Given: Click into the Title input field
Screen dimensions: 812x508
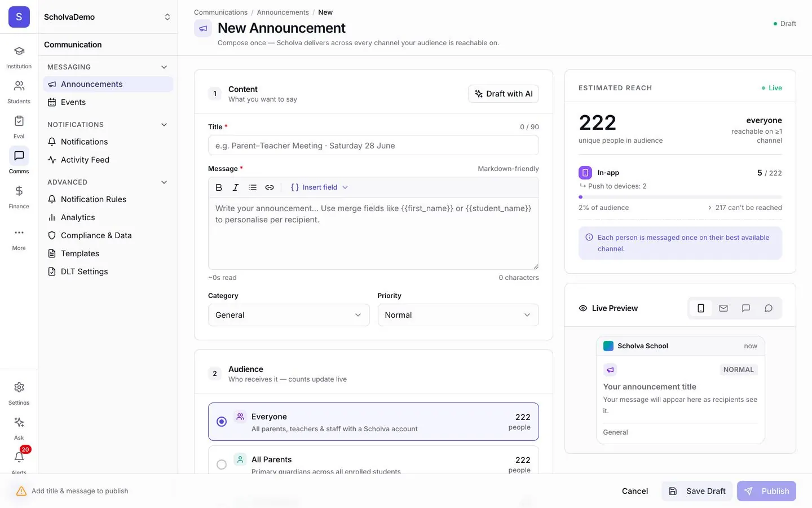Looking at the screenshot, I should pyautogui.click(x=373, y=146).
